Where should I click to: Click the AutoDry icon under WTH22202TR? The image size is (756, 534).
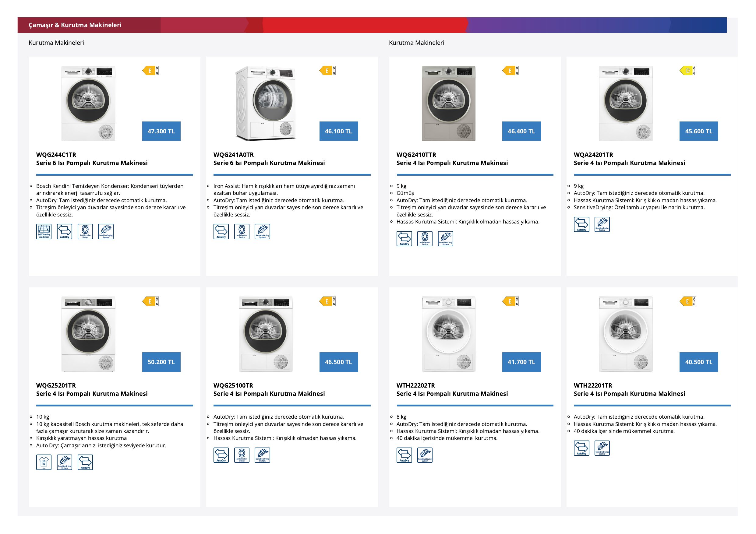click(404, 455)
